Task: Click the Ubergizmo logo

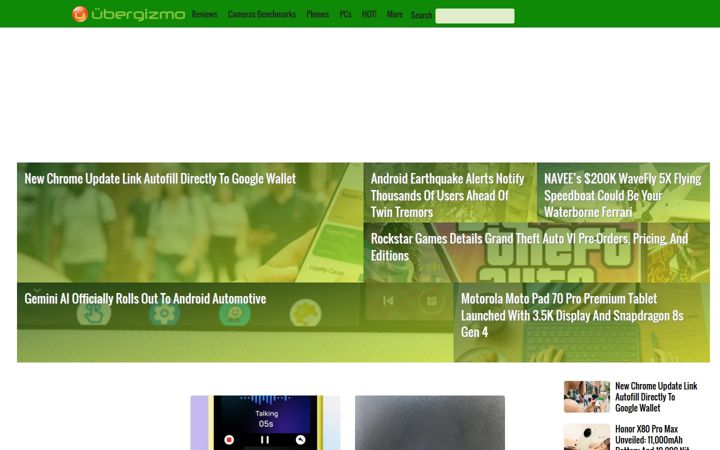Action: [129, 14]
